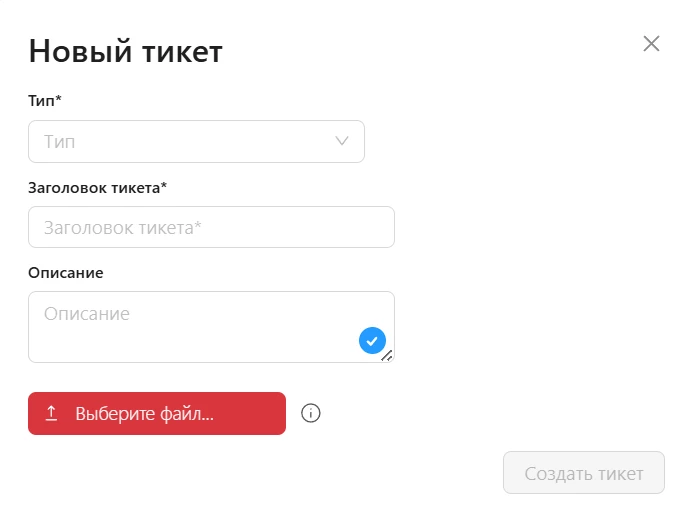Click the blue checkmark icon in Описание

point(372,341)
